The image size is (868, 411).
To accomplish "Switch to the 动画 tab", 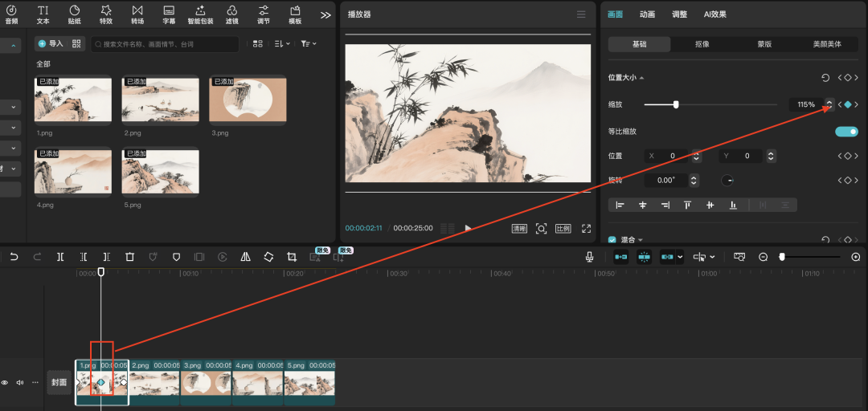I will pyautogui.click(x=647, y=14).
